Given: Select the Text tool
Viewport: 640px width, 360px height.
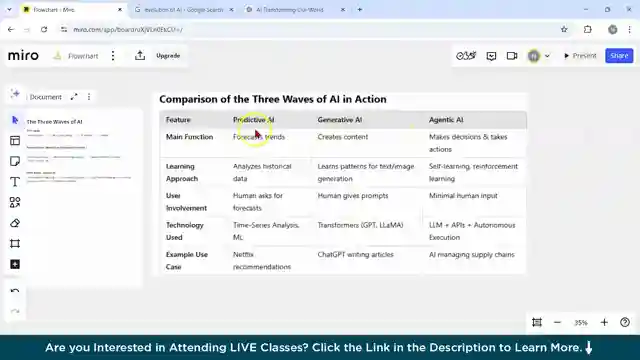Looking at the screenshot, I should [x=15, y=182].
